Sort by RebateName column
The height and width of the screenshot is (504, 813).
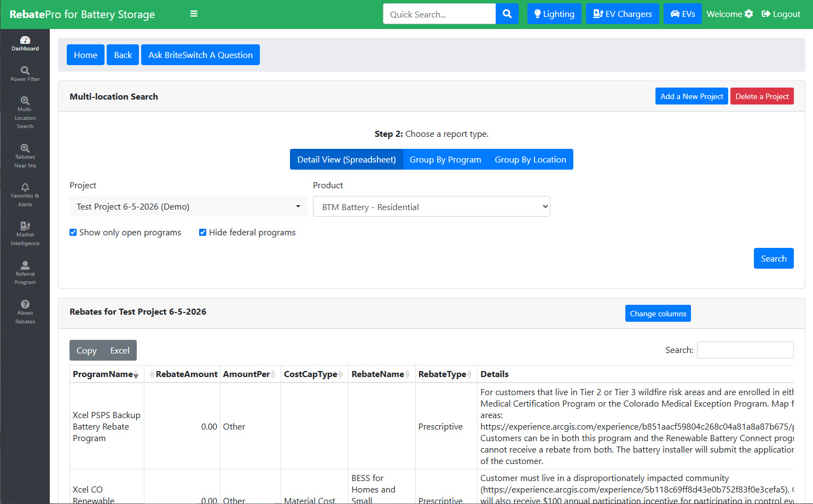382,374
